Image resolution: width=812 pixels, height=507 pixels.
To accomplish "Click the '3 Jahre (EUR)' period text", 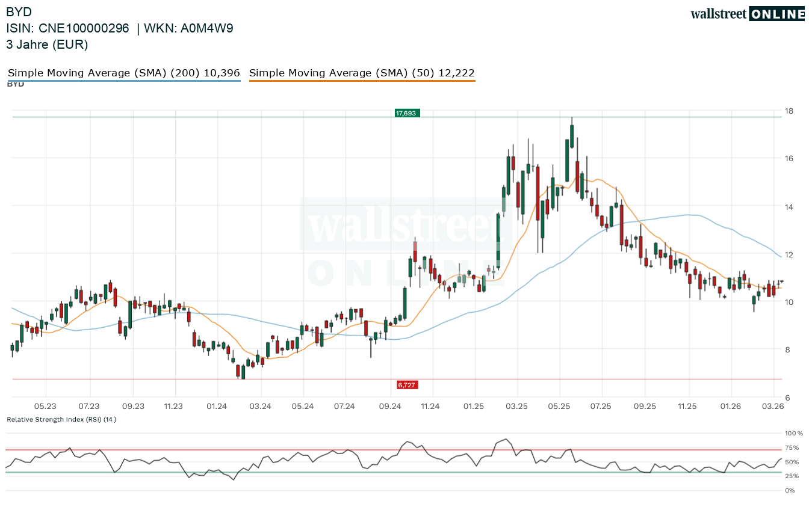I will 47,45.
